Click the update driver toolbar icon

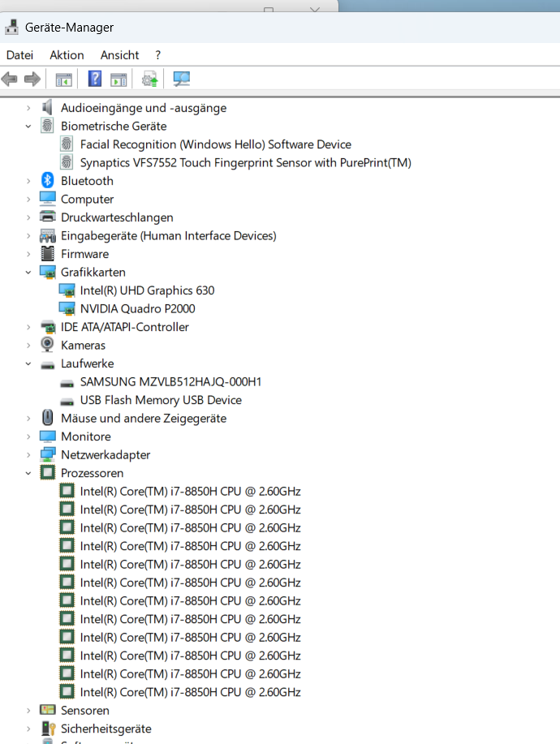(149, 80)
